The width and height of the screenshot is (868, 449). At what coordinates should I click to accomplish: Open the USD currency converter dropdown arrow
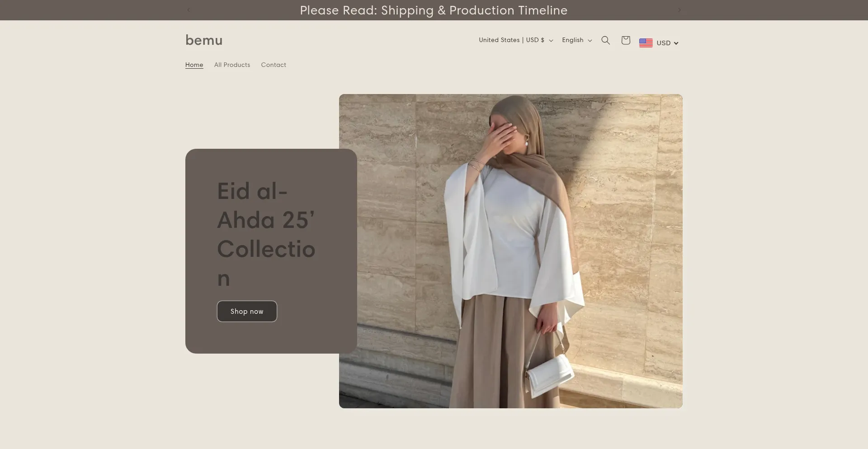676,43
